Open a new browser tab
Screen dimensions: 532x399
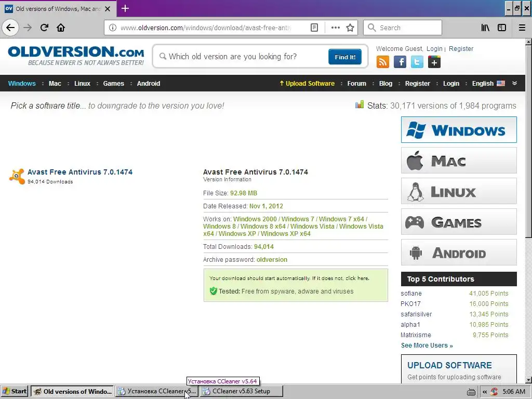[125, 8]
